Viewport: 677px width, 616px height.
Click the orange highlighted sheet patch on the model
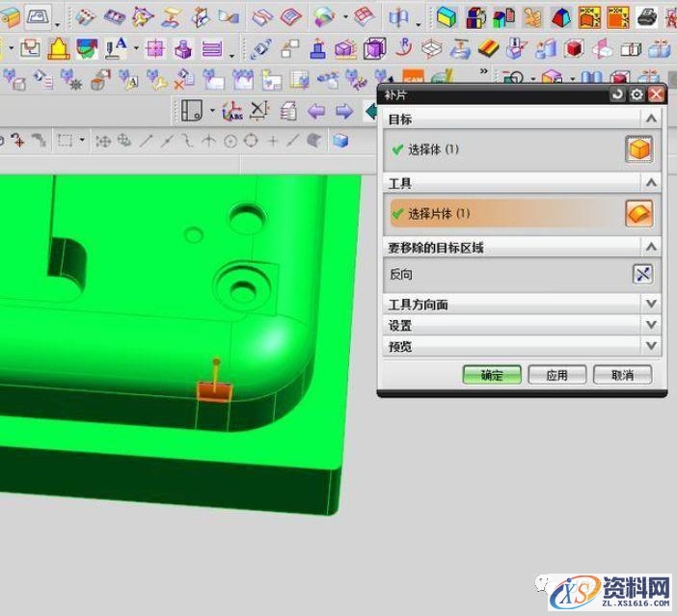(x=214, y=392)
